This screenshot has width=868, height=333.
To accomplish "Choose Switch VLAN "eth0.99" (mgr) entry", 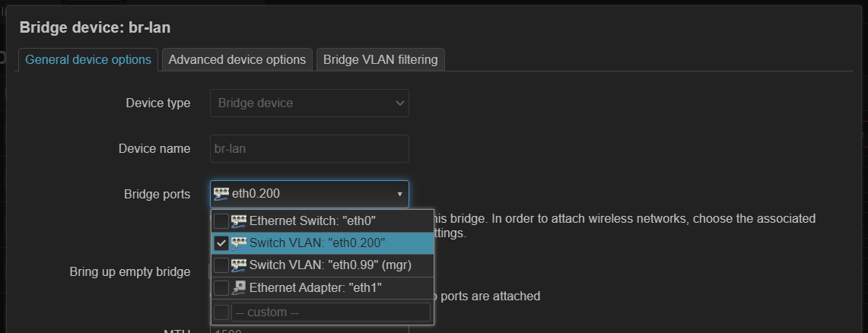I will coord(330,265).
